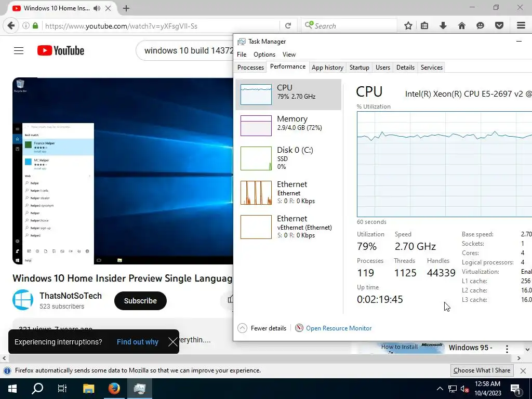The image size is (532, 399).
Task: Click the muted volume tray icon
Action: pos(464,389)
